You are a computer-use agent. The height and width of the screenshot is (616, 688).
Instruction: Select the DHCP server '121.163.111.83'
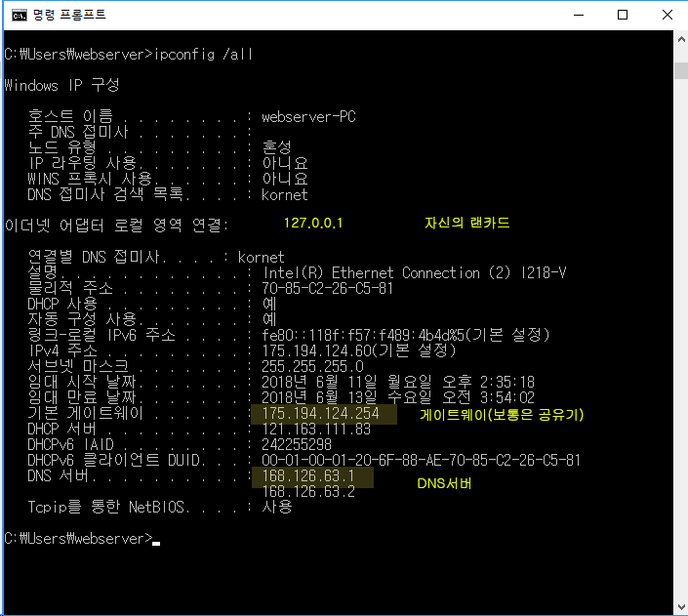click(316, 429)
